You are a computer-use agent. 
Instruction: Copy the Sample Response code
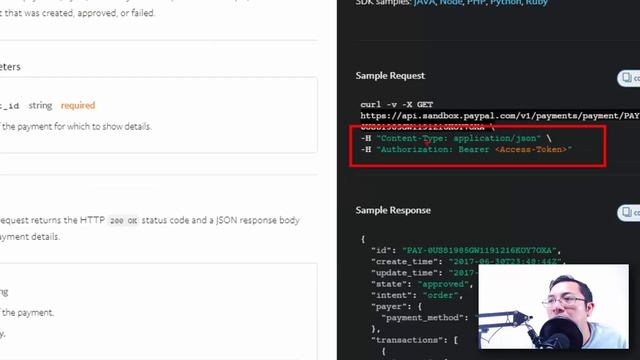[x=629, y=212]
